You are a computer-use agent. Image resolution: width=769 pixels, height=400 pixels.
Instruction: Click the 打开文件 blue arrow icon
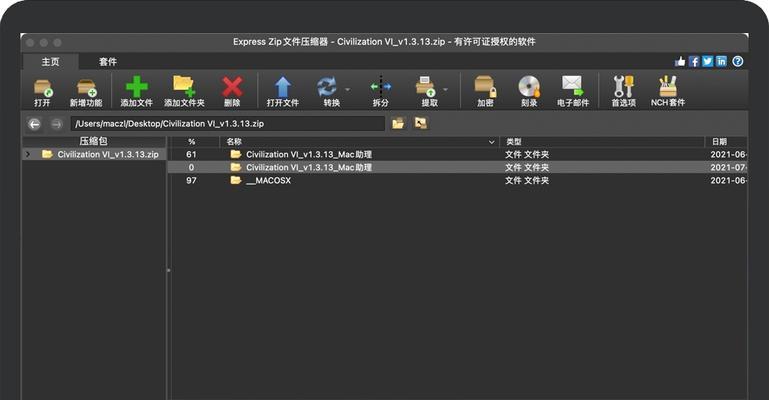(x=282, y=87)
